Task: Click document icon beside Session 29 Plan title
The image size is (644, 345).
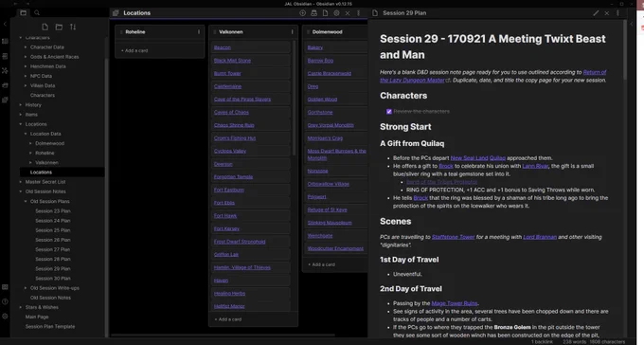Action: click(375, 13)
